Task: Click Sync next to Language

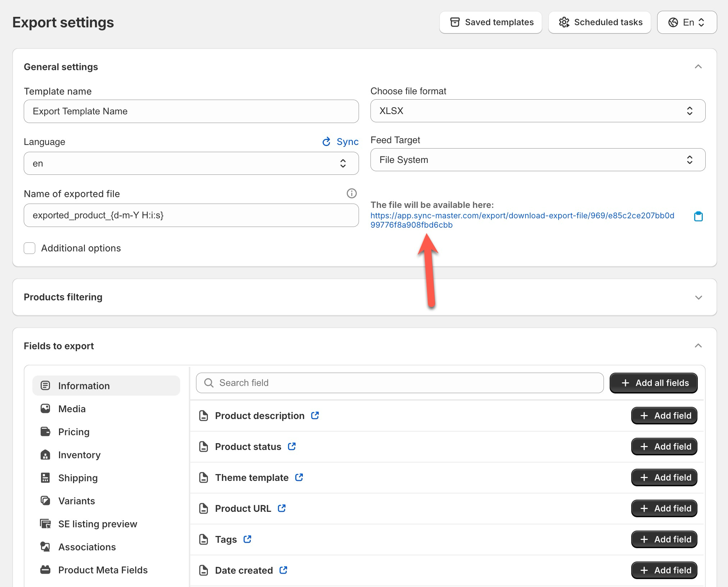Action: point(340,142)
